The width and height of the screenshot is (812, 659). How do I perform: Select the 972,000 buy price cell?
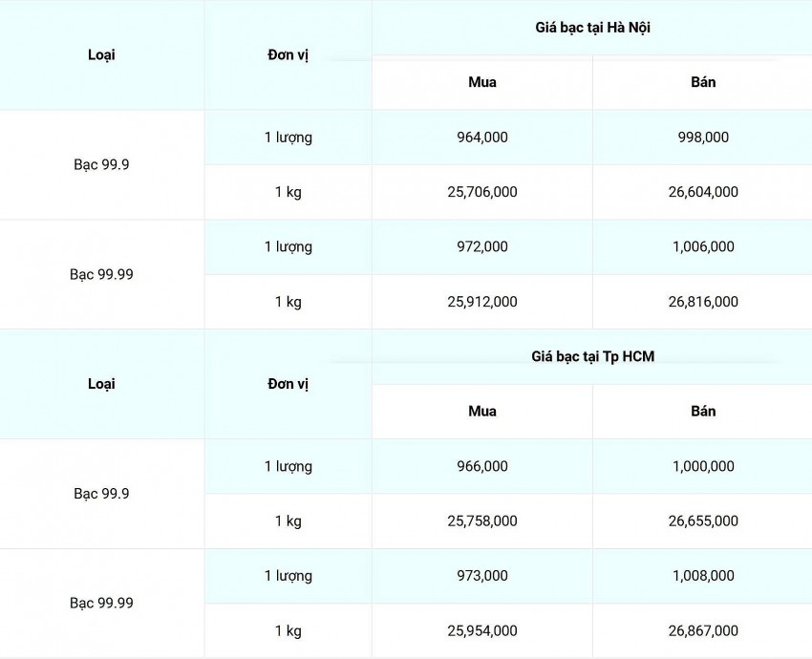coord(482,246)
